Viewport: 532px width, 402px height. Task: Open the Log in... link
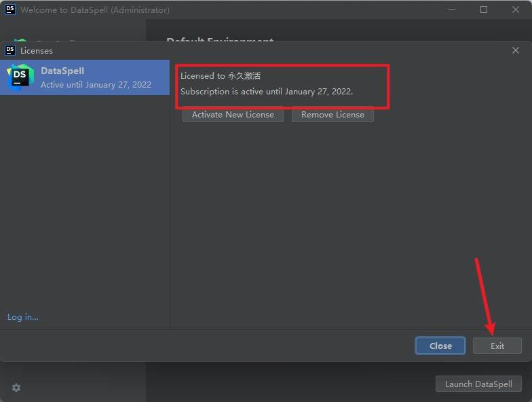pyautogui.click(x=23, y=316)
